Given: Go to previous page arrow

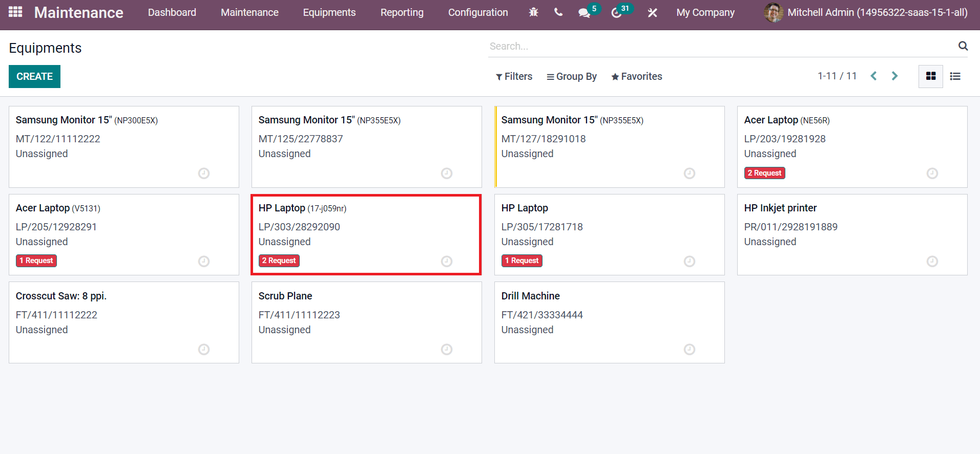Looking at the screenshot, I should [874, 76].
